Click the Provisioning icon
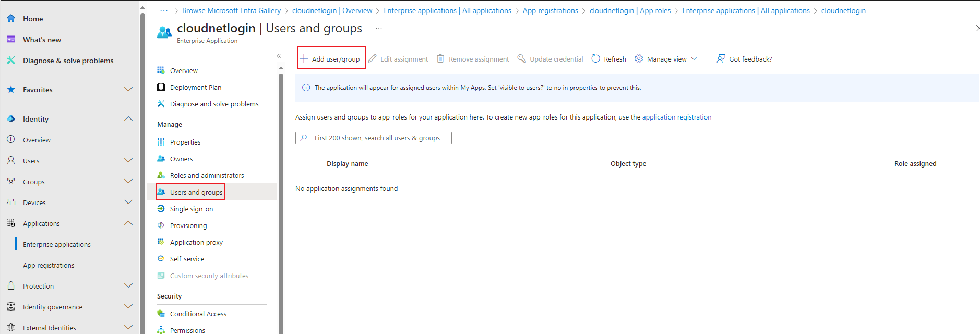980x334 pixels. [161, 225]
